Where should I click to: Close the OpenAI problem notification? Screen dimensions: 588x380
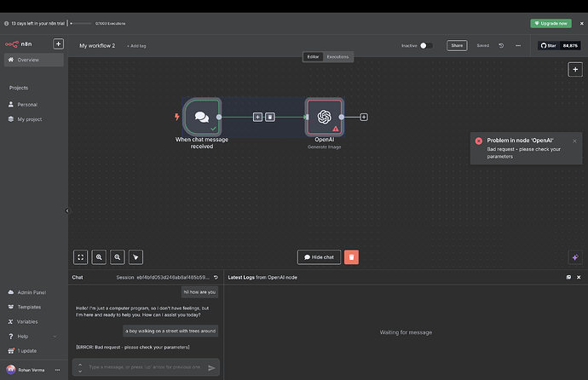pyautogui.click(x=574, y=141)
